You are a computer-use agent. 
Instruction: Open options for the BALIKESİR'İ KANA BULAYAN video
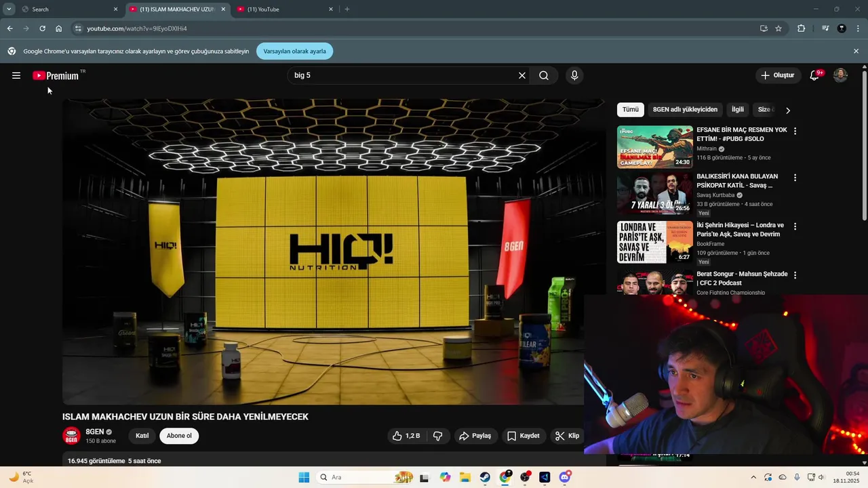pyautogui.click(x=795, y=178)
